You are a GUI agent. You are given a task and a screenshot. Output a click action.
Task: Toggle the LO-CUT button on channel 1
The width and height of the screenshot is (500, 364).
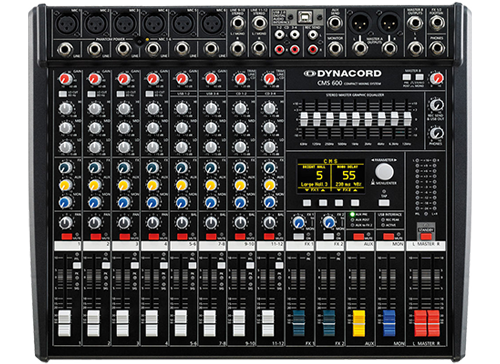click(x=63, y=94)
